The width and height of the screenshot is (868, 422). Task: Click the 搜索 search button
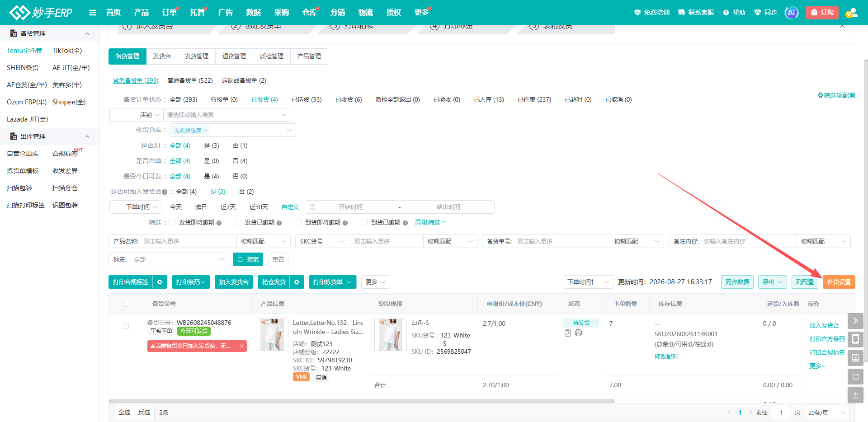click(248, 259)
